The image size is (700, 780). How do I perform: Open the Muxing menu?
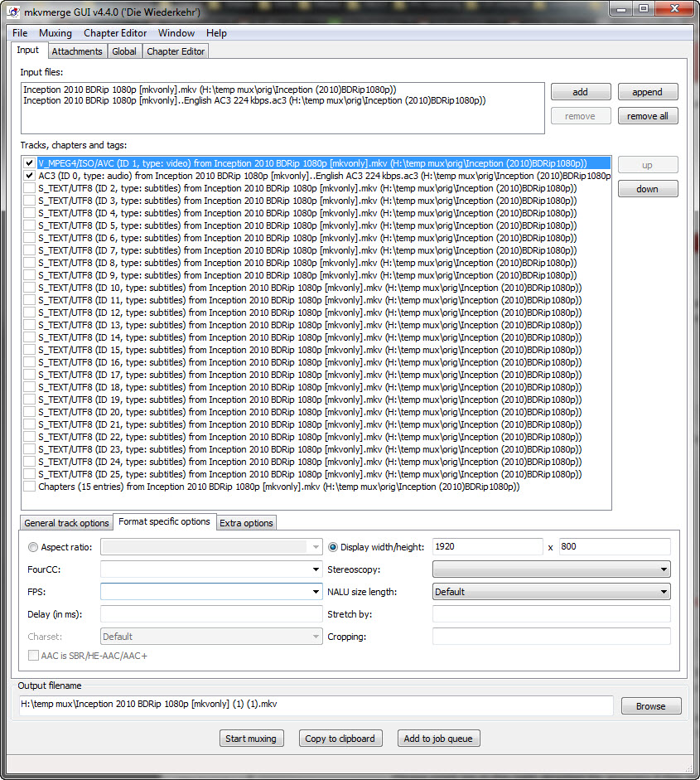click(56, 33)
